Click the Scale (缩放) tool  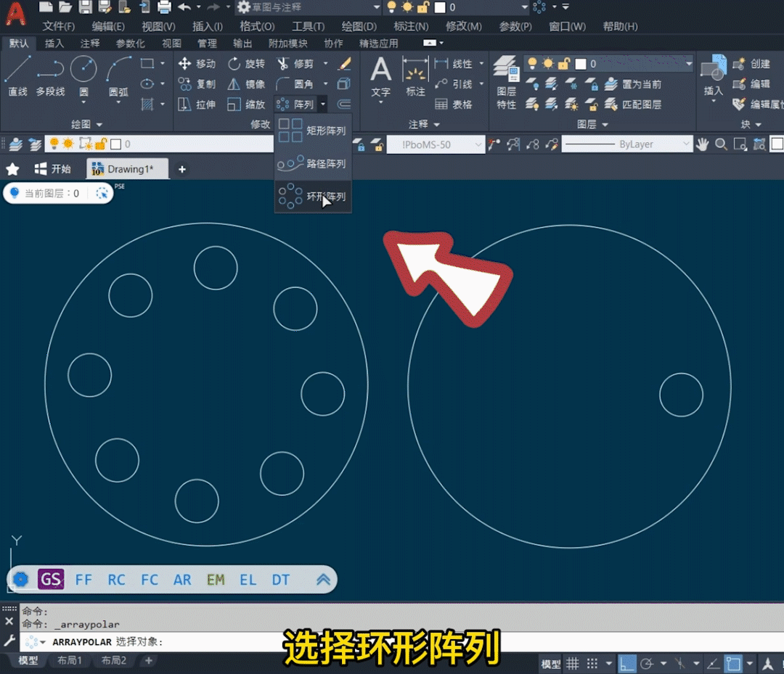[246, 104]
